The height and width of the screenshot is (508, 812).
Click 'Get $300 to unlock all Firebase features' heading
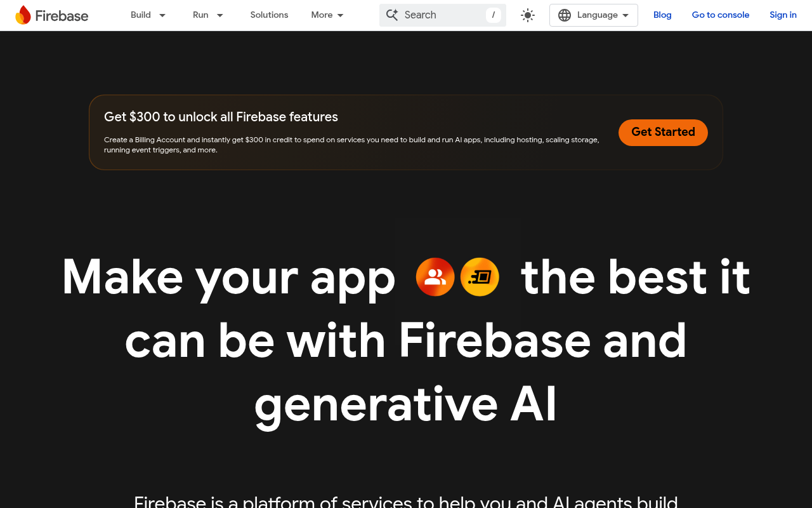(x=221, y=117)
